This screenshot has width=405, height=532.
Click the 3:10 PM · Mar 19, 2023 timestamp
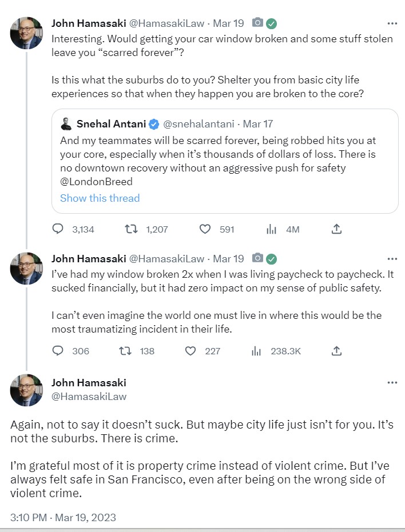point(63,518)
